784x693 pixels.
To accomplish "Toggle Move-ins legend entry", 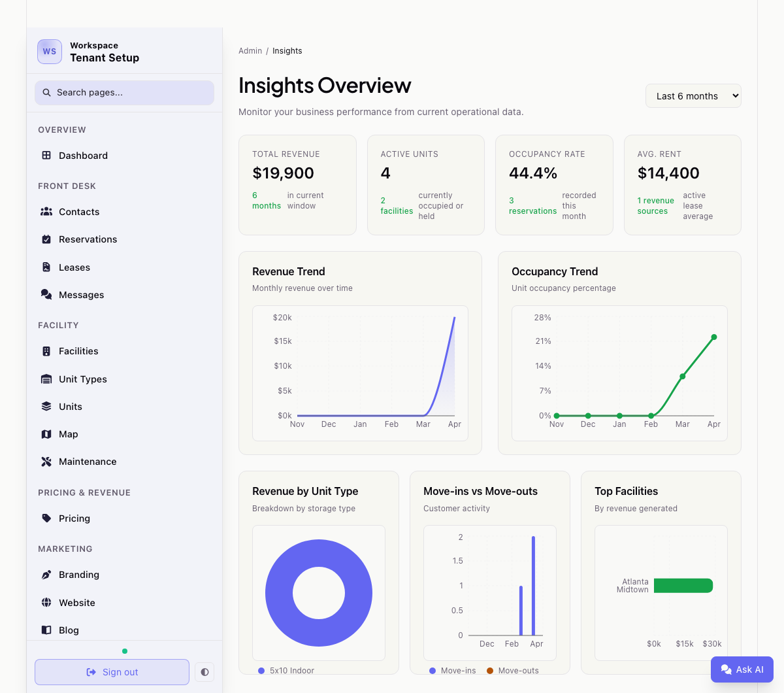I will [x=452, y=671].
